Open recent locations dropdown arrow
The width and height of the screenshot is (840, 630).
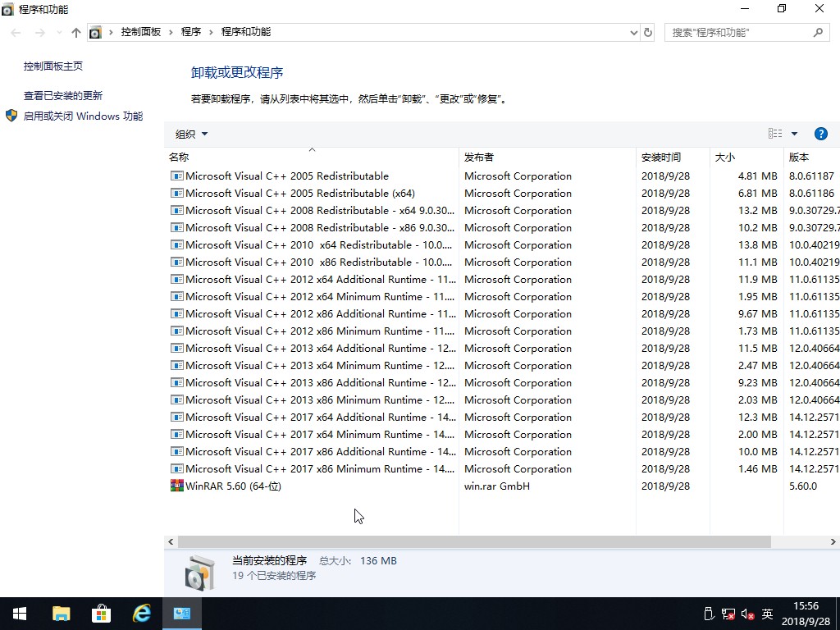click(x=59, y=33)
